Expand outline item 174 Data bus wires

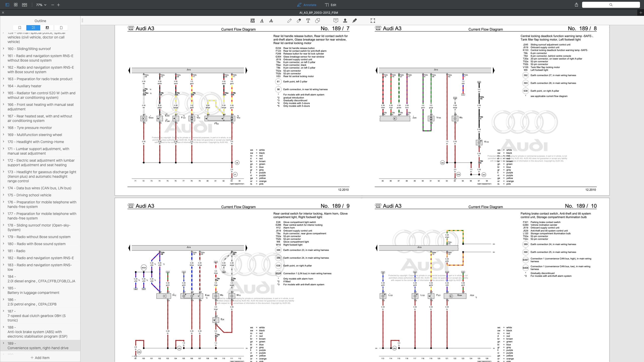click(4, 188)
